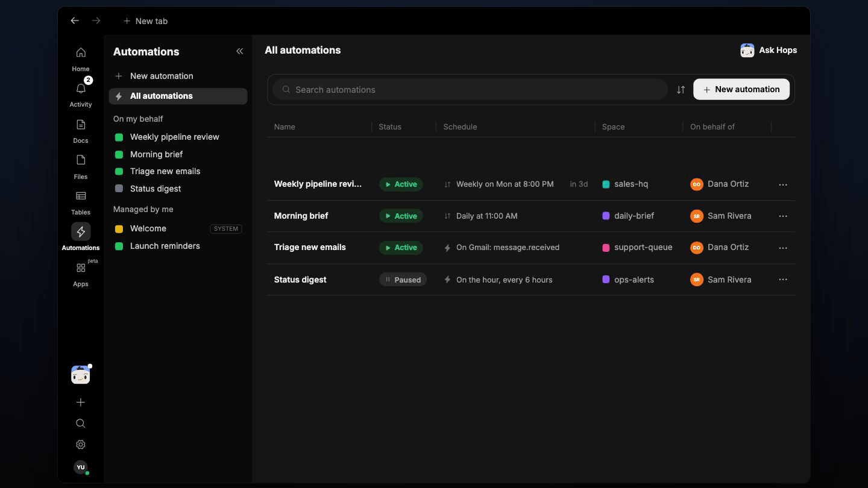
Task: Open the YU user profile avatar
Action: [x=81, y=468]
